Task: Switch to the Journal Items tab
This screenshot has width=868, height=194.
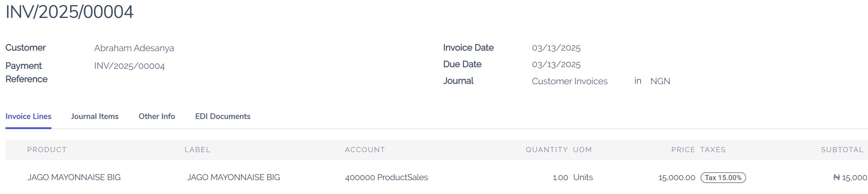Action: [95, 116]
